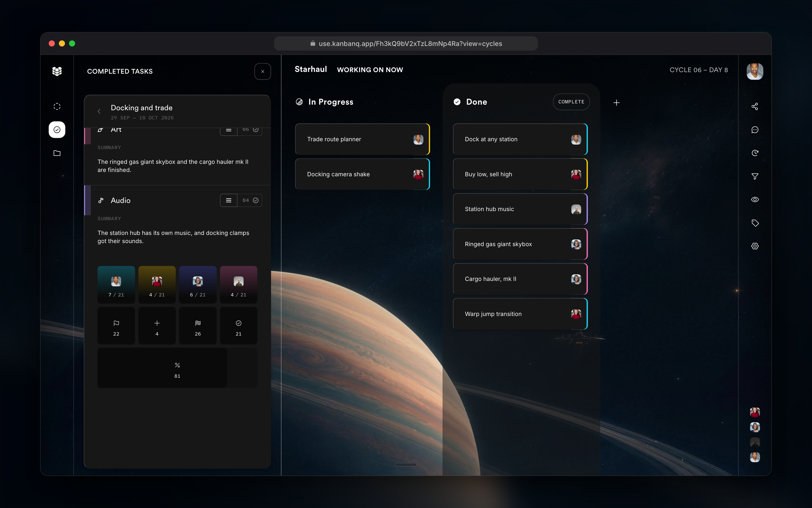This screenshot has width=812, height=508.
Task: Open the Buy low, sell high card
Action: pyautogui.click(x=520, y=174)
